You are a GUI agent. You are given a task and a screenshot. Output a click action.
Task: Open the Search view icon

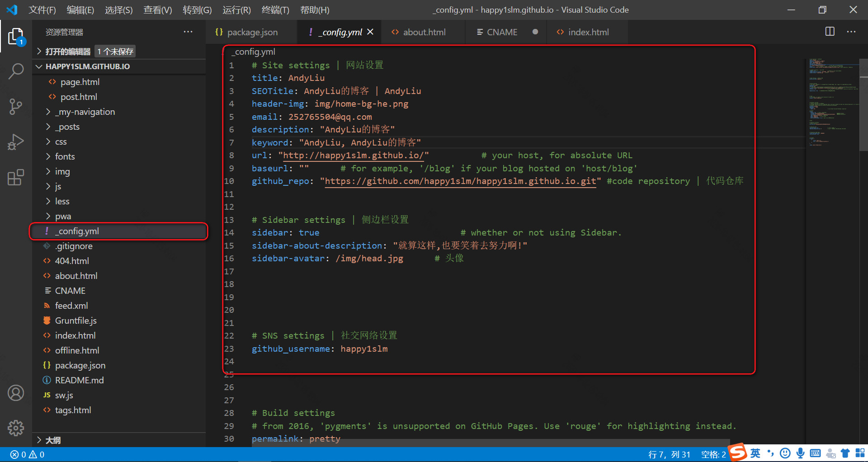(16, 71)
